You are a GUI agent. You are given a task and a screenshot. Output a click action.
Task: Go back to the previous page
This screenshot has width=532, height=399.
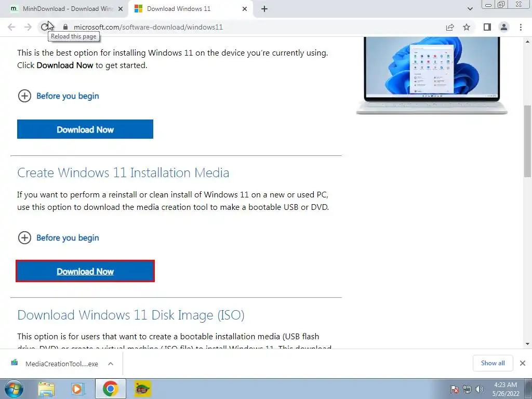pyautogui.click(x=11, y=27)
